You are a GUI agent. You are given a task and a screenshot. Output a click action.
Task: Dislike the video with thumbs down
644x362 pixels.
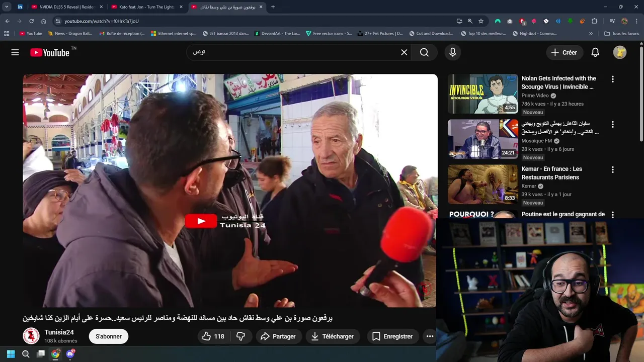click(x=240, y=336)
